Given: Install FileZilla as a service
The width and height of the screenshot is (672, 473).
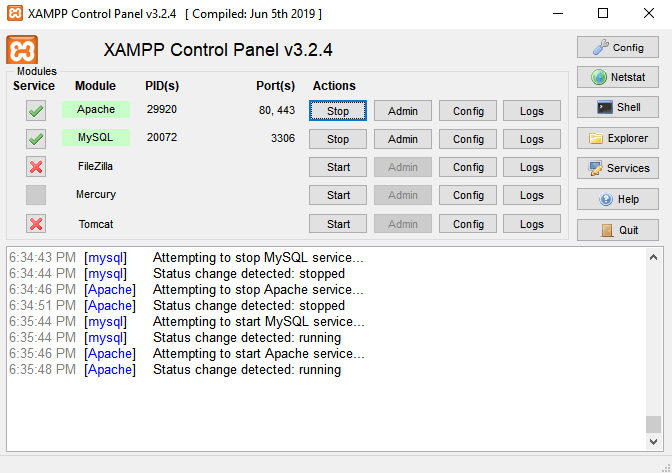Looking at the screenshot, I should (36, 167).
